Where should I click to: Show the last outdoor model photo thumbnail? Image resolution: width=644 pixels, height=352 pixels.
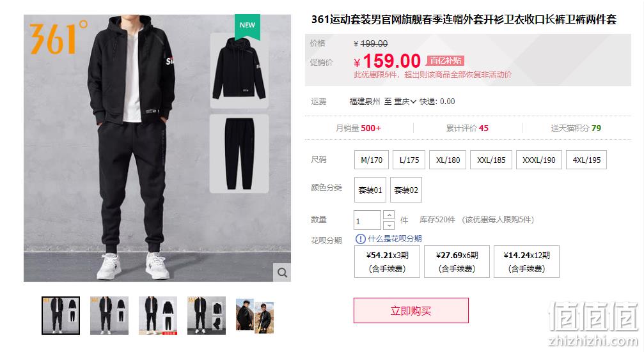(255, 316)
